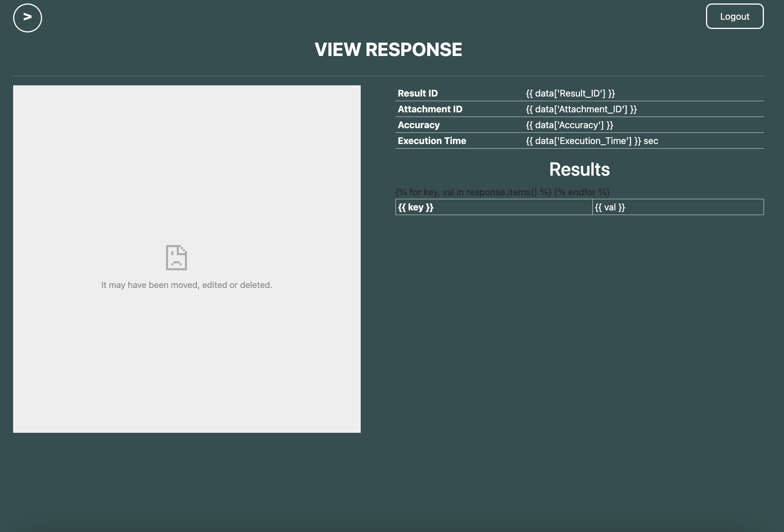The width and height of the screenshot is (784, 532).
Task: Click the data['Execution_Time'] sec value
Action: click(x=592, y=141)
